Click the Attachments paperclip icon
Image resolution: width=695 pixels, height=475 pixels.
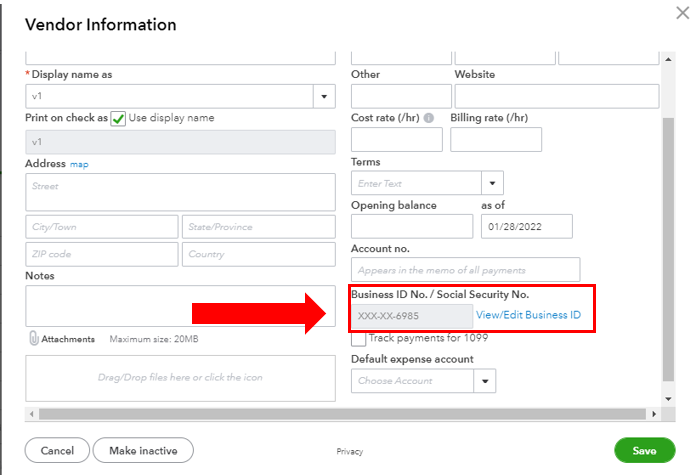[33, 339]
